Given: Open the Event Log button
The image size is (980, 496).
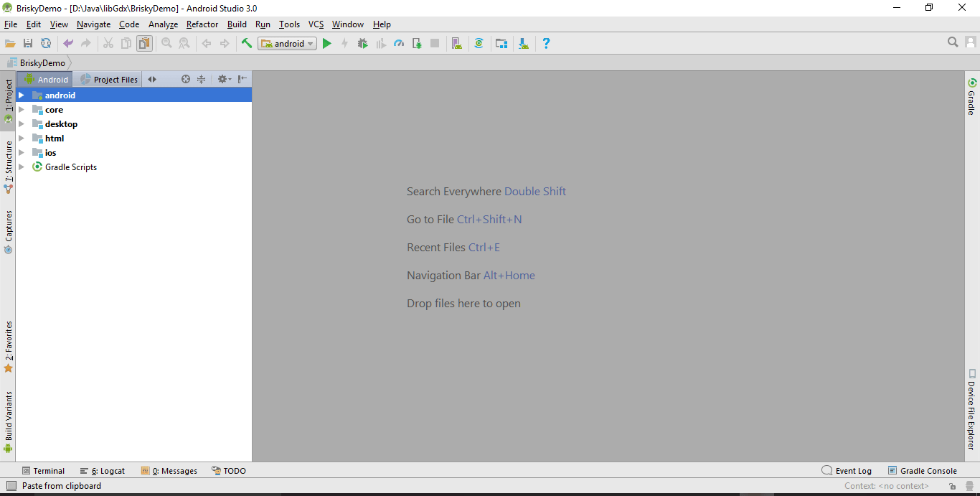Looking at the screenshot, I should click(847, 471).
